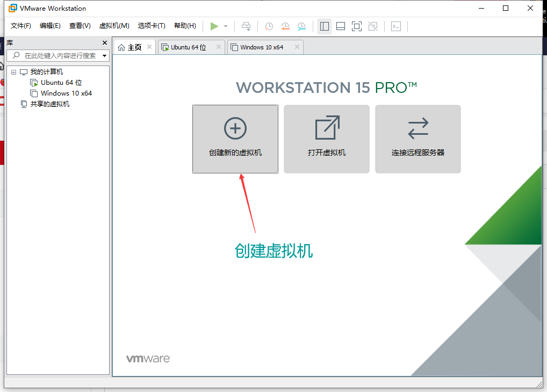Click the send Ctrl+Alt+Del toolbar icon
This screenshot has width=547, height=392.
(246, 26)
